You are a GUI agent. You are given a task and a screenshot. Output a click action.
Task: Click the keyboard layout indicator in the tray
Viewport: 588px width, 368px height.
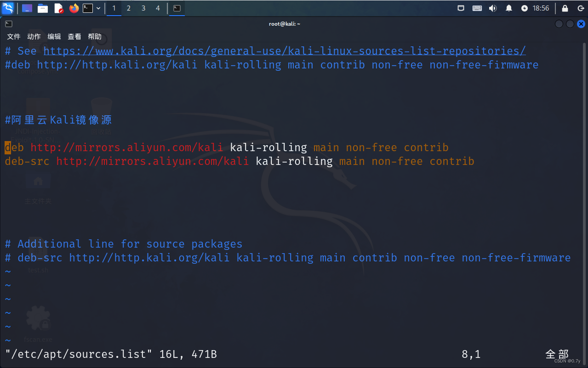coord(477,8)
